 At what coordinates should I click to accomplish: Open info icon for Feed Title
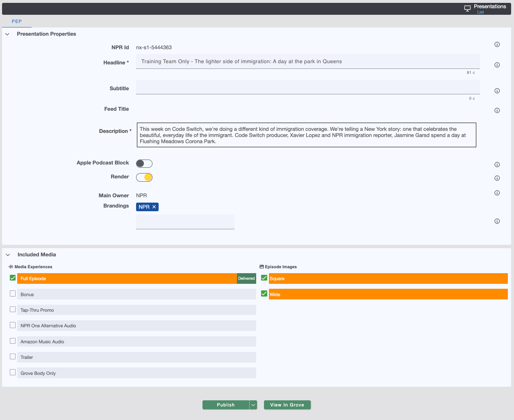coord(497,110)
